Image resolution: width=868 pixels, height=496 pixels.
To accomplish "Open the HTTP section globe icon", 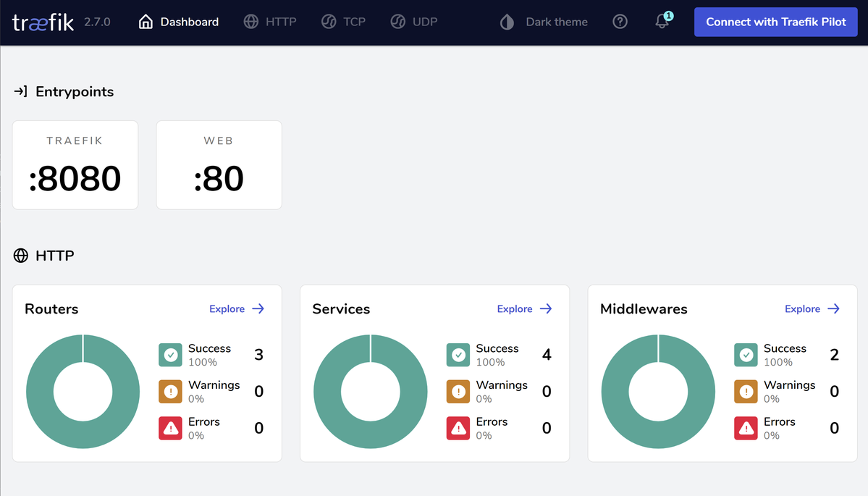I will [20, 256].
